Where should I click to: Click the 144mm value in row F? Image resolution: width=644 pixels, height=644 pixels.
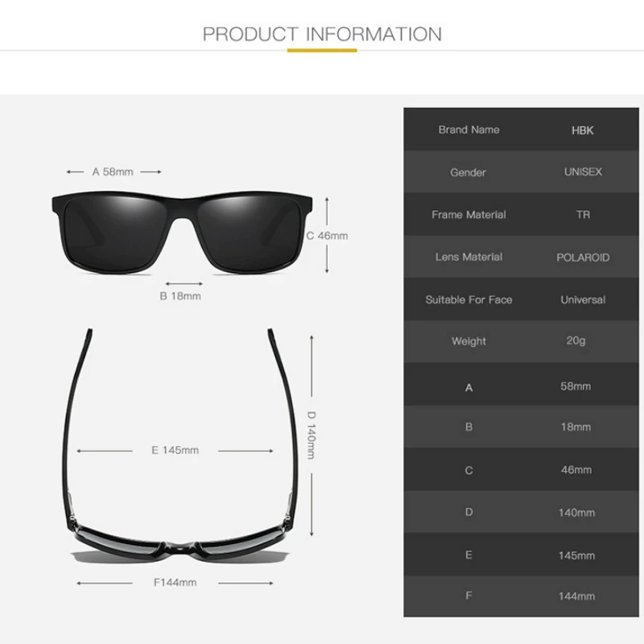[576, 597]
